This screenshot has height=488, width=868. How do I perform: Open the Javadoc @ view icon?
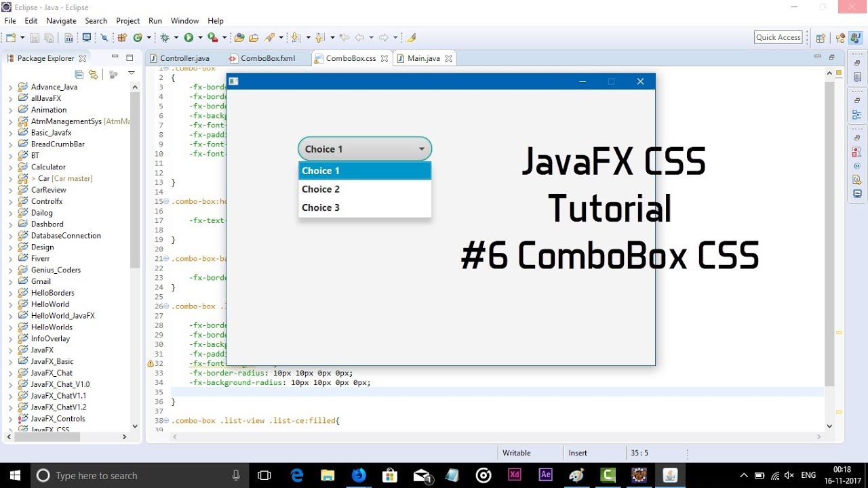click(x=857, y=165)
